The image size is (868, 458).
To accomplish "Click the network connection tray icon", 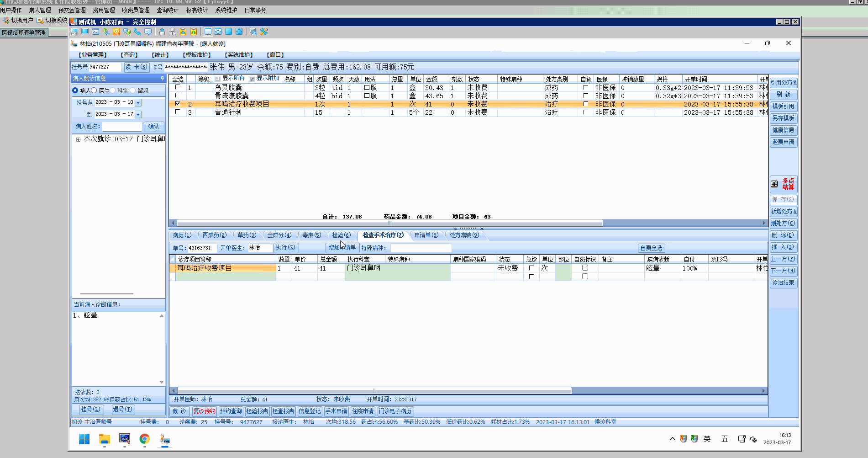I will click(742, 439).
